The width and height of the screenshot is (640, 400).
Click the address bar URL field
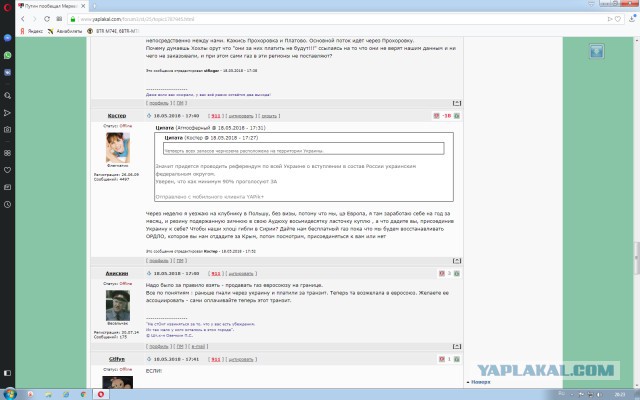[341, 19]
